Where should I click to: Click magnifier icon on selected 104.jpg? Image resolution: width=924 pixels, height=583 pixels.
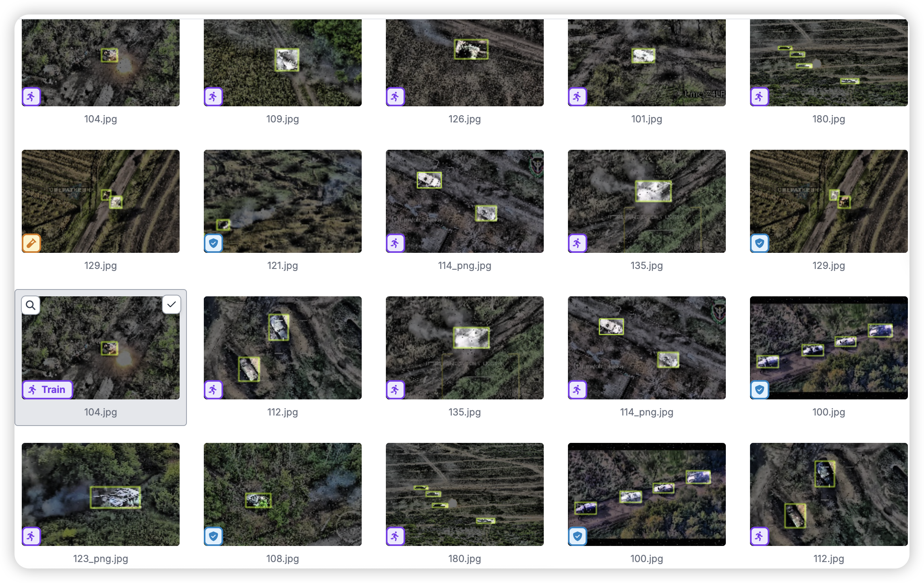(x=31, y=305)
